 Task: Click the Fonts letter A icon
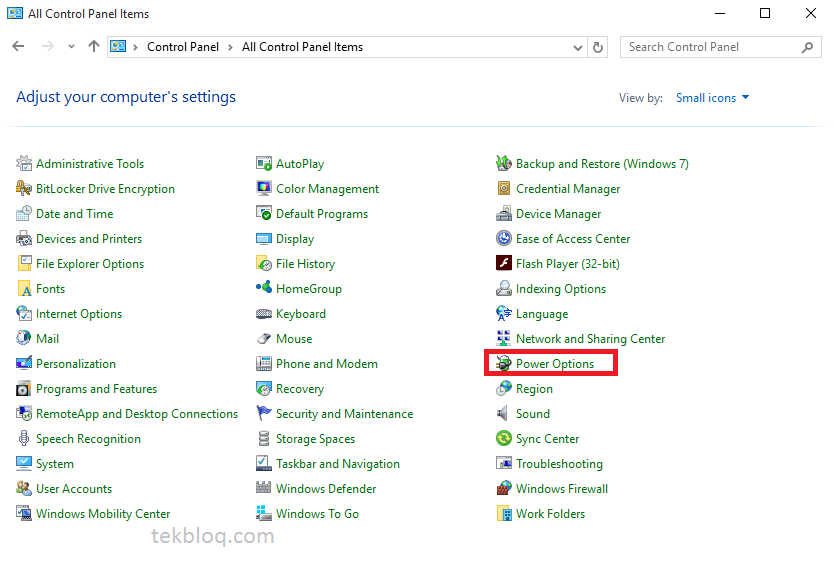[x=24, y=288]
